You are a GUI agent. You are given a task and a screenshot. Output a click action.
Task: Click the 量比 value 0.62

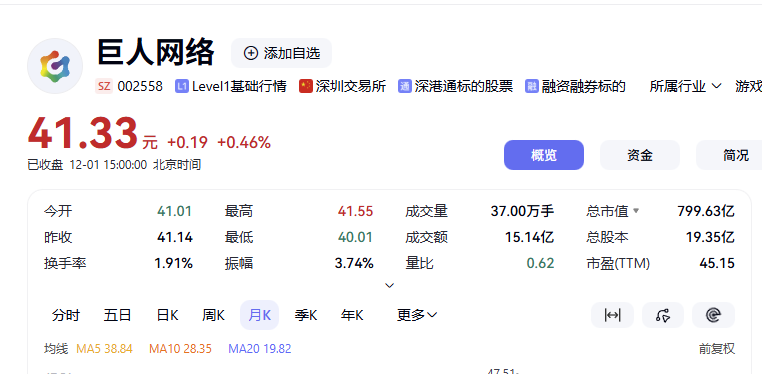point(540,264)
